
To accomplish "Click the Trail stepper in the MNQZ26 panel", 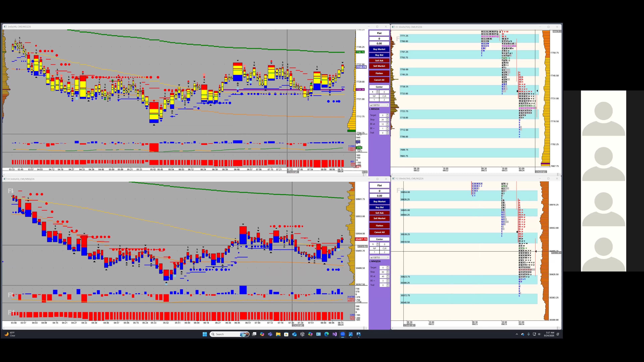I will (388, 285).
